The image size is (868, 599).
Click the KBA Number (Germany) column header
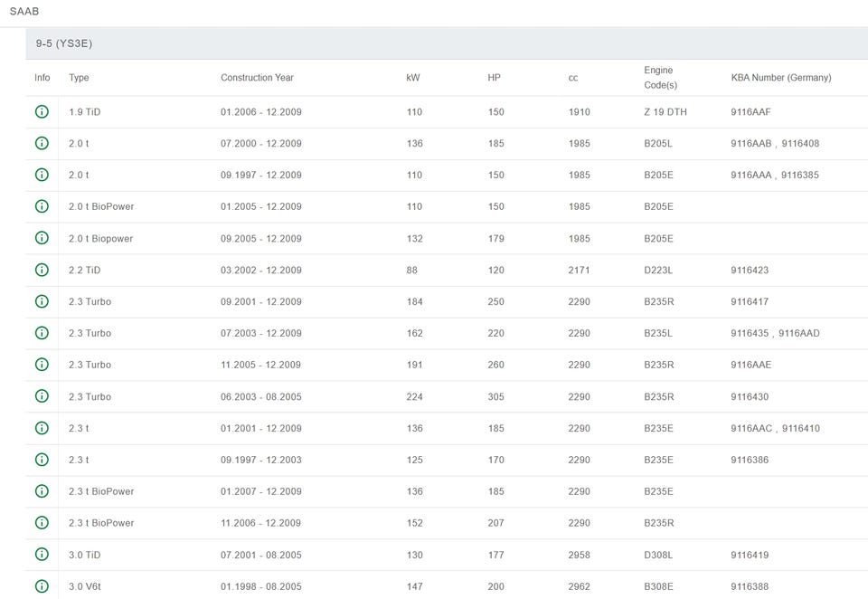pyautogui.click(x=781, y=78)
